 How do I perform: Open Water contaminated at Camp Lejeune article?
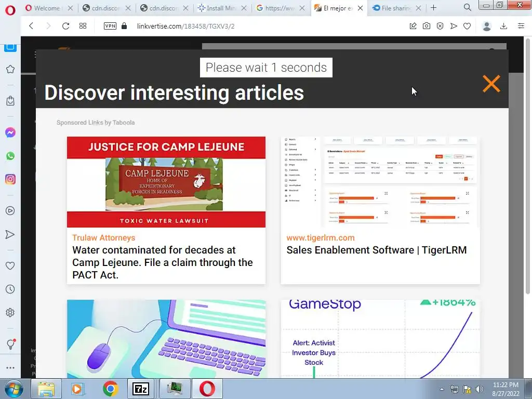tap(163, 262)
